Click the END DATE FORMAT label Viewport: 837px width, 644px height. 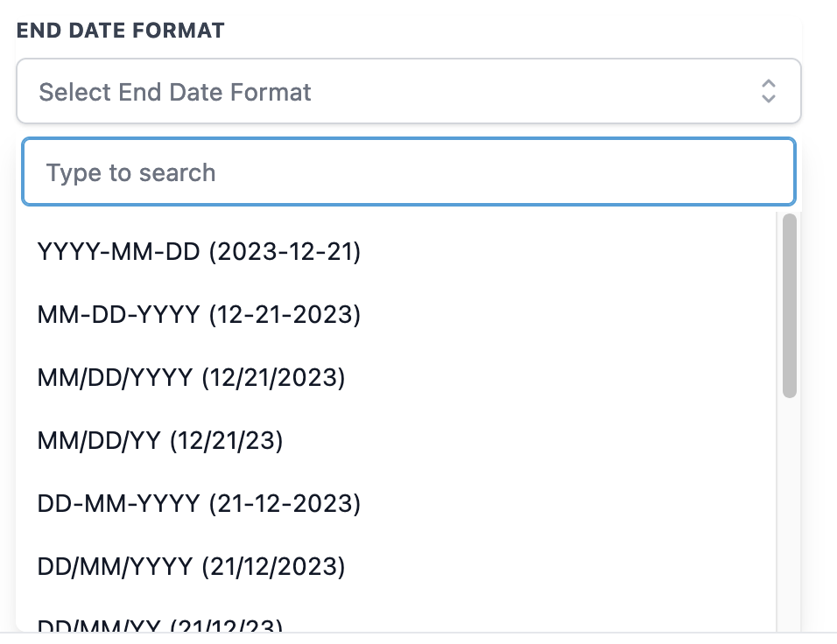point(121,31)
